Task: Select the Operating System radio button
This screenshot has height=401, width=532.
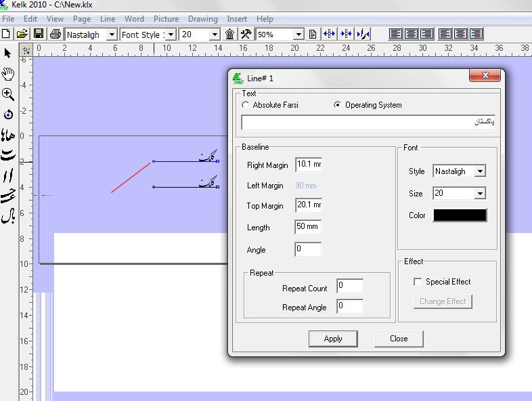Action: click(x=337, y=105)
